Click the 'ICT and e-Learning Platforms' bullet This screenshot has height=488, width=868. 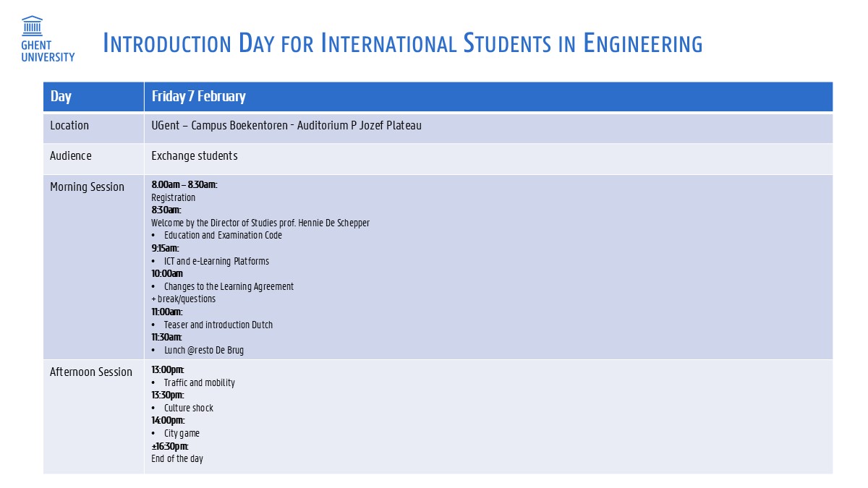tap(216, 261)
